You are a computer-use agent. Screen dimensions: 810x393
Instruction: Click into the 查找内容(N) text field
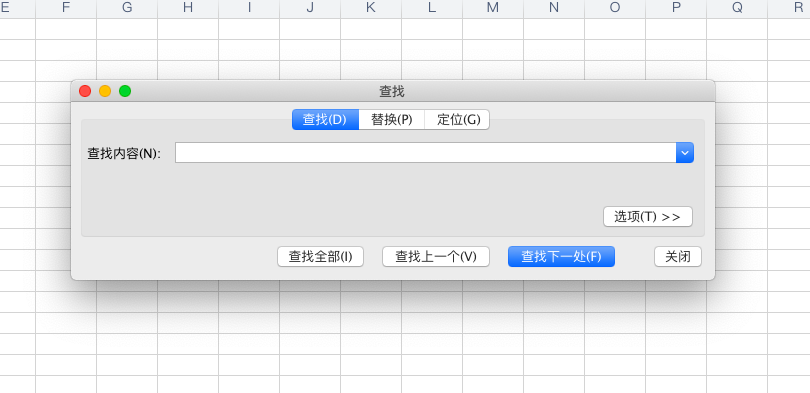pos(426,153)
